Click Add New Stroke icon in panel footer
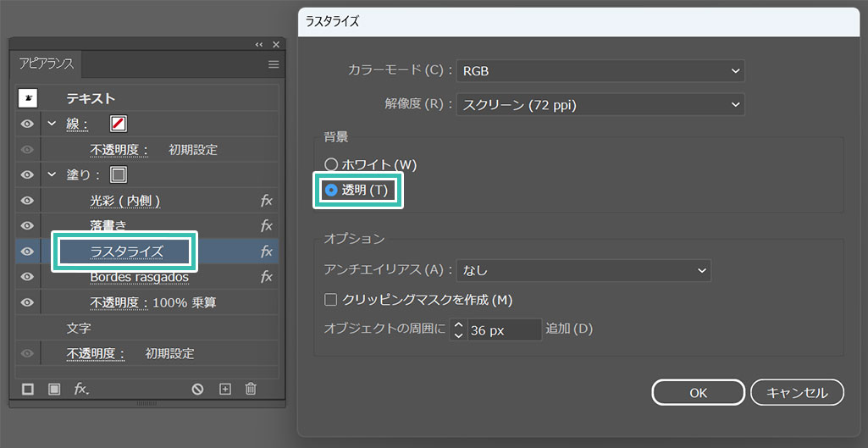 point(28,389)
